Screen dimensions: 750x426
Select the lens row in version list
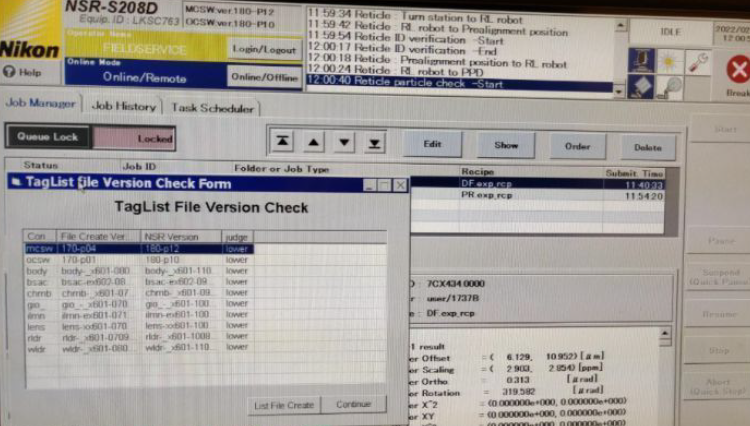point(139,326)
